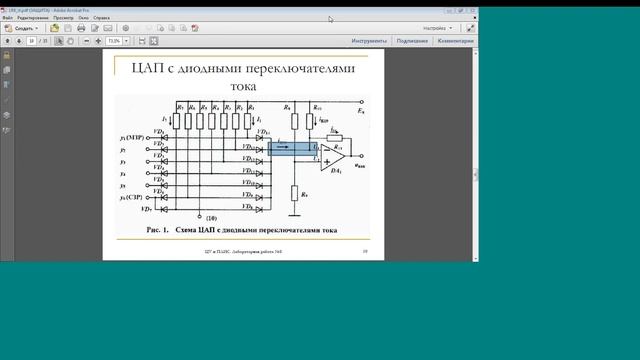Viewport: 640px width, 360px height.
Task: Click the Print icon in the toolbar
Action: tap(81, 28)
